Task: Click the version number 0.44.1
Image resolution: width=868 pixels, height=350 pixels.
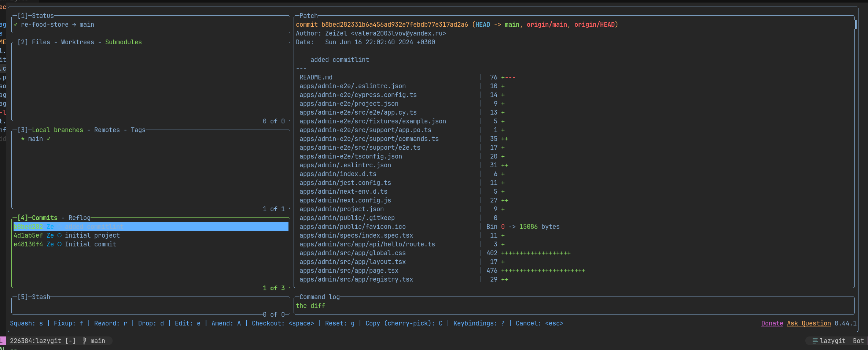Action: point(846,323)
